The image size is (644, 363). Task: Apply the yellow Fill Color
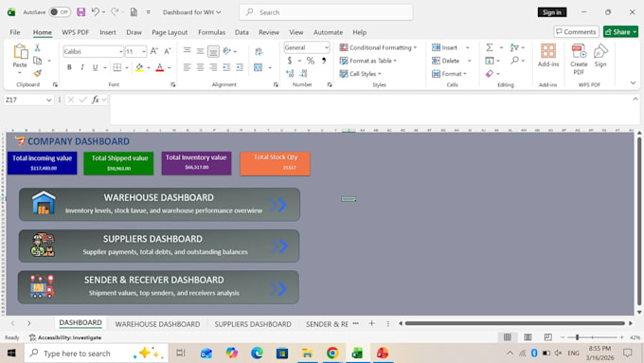(139, 67)
